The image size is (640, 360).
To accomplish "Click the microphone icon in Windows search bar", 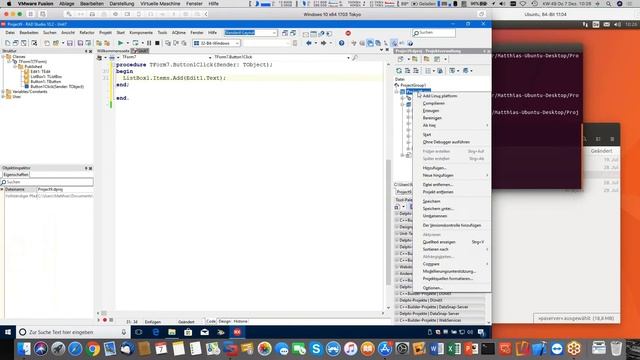I will pyautogui.click(x=124, y=332).
